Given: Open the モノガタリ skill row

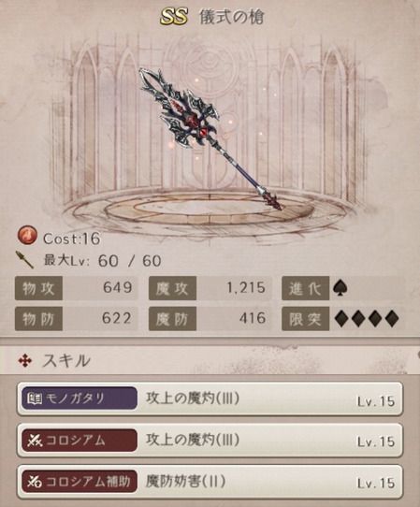Looking at the screenshot, I should [210, 398].
